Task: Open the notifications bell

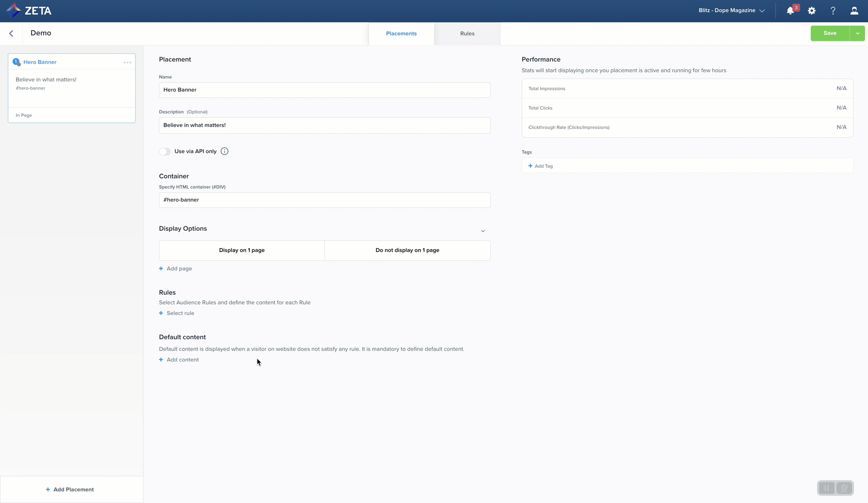Action: coord(790,11)
